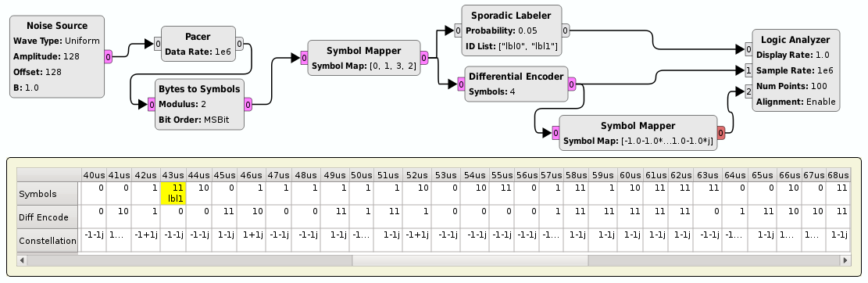Click the Bytes to Symbols output port

[x=248, y=104]
